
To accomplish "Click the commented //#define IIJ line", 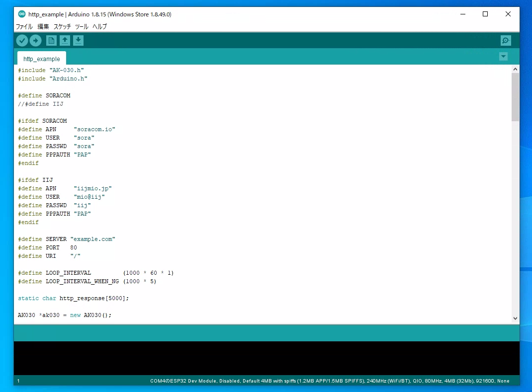I will pos(40,104).
